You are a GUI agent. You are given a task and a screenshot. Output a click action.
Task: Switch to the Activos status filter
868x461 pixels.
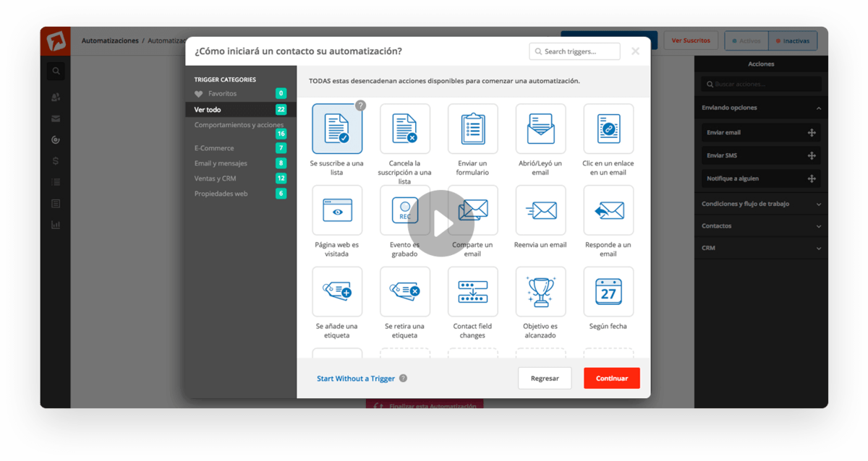point(746,40)
